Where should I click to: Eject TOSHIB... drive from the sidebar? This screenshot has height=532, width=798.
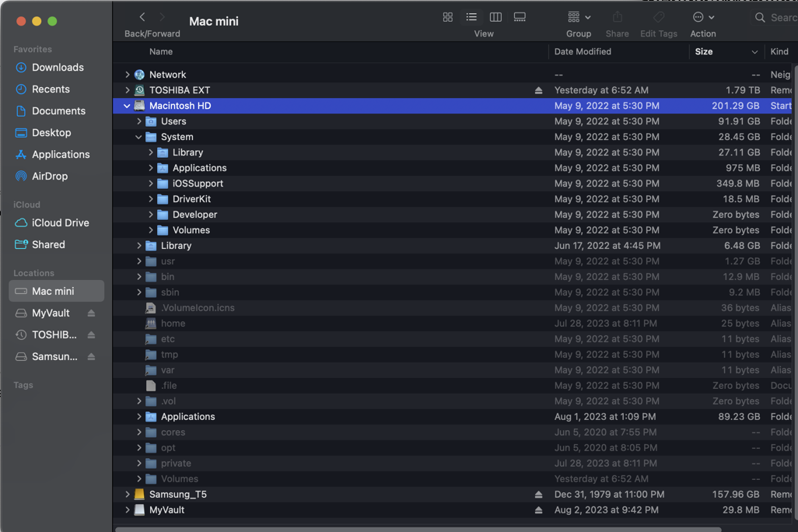(x=92, y=335)
